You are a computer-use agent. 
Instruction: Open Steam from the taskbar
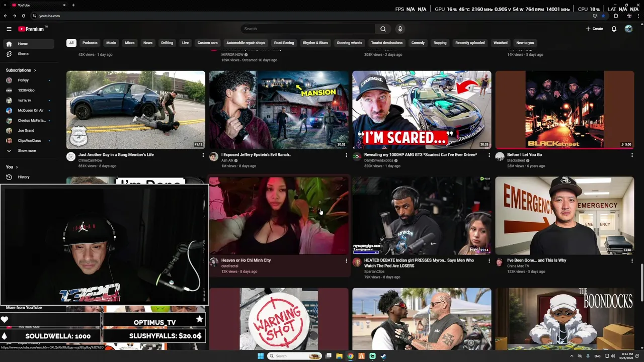click(383, 356)
